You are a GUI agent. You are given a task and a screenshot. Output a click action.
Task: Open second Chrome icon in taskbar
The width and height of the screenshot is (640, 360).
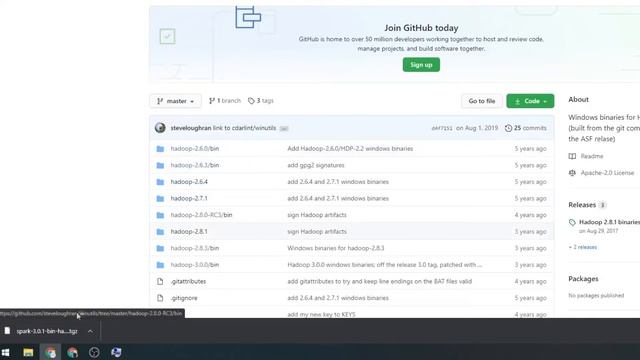73,352
